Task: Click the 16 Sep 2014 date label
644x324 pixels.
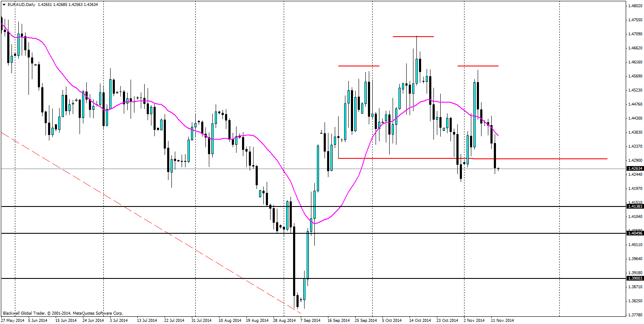Action: pyautogui.click(x=339, y=320)
